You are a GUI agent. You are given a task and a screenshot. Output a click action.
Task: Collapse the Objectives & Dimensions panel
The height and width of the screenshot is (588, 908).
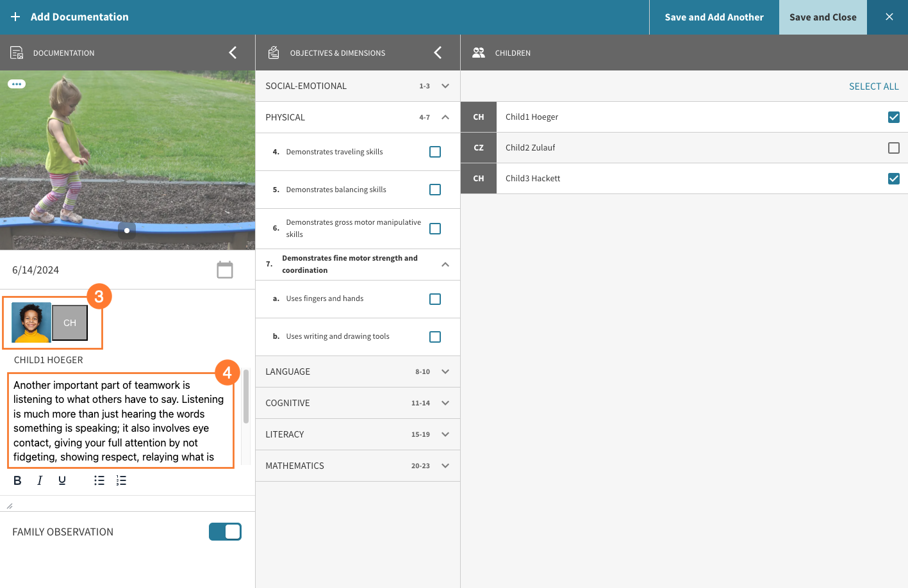438,53
